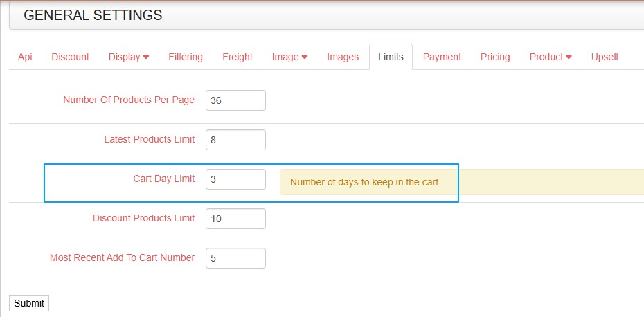Expand the Product dropdown tab
Screen dimensions: 644x317
(551, 57)
